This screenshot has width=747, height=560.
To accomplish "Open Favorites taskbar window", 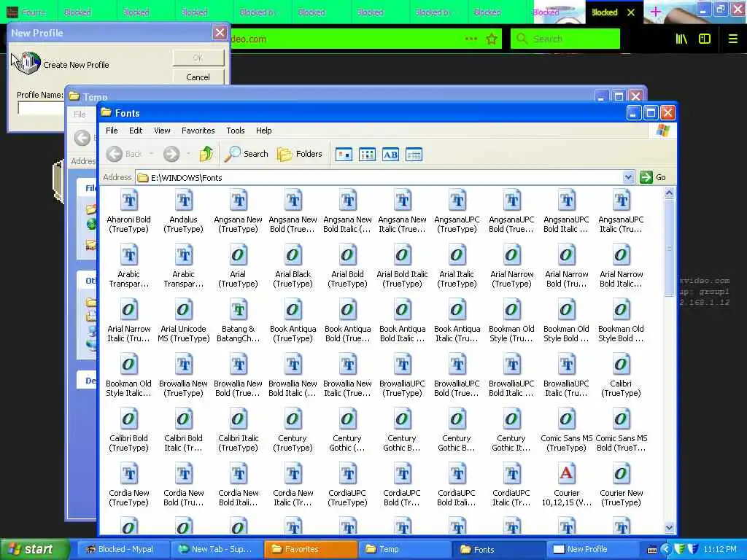I will 311,550.
